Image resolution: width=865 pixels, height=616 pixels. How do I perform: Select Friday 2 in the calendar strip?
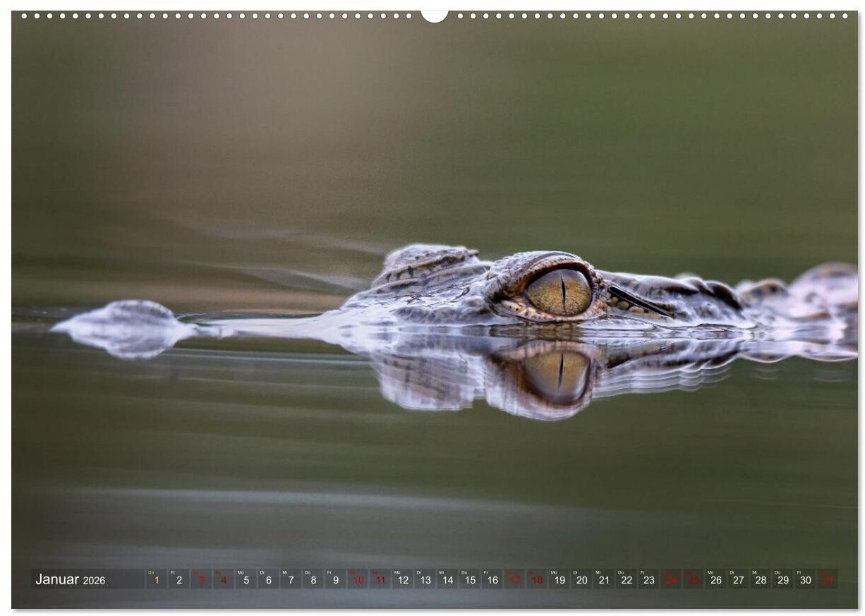coord(179,579)
